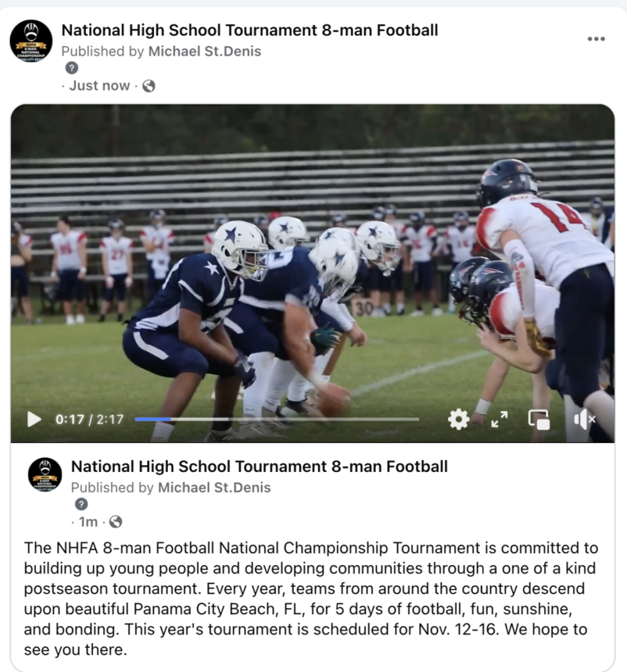Seek video using the progress bar

click(277, 419)
